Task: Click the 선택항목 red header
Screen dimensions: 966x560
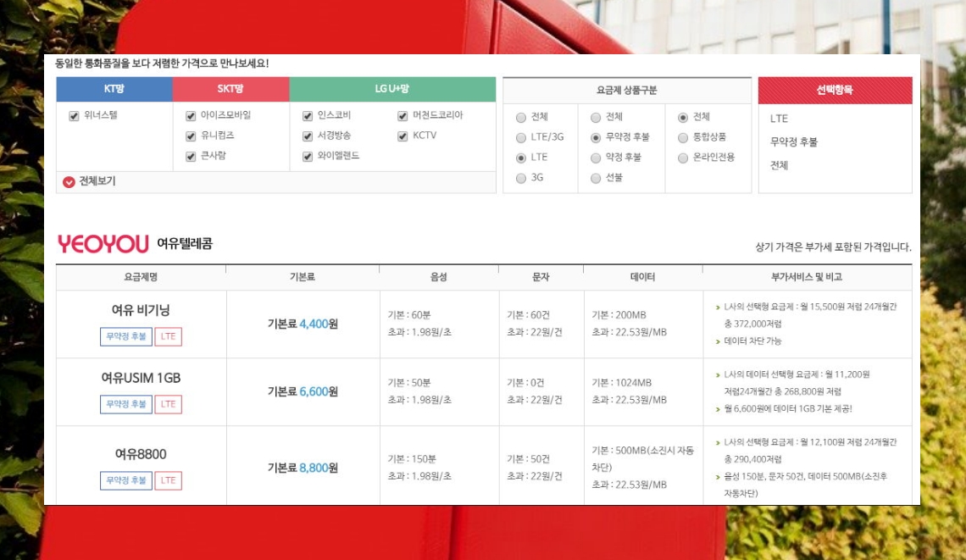Action: coord(835,91)
